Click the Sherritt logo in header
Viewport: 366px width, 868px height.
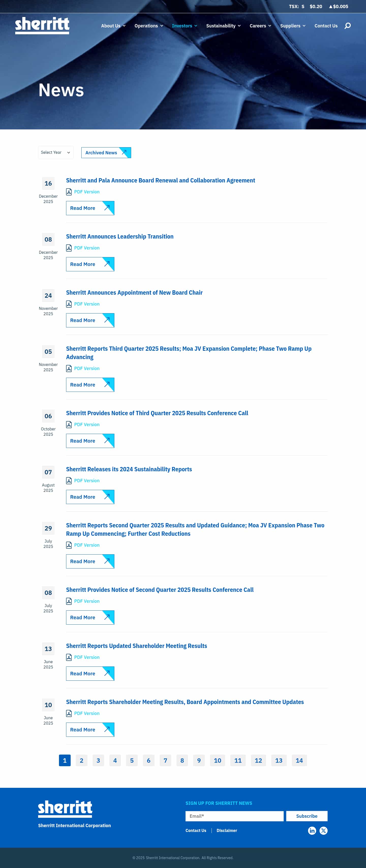click(42, 25)
